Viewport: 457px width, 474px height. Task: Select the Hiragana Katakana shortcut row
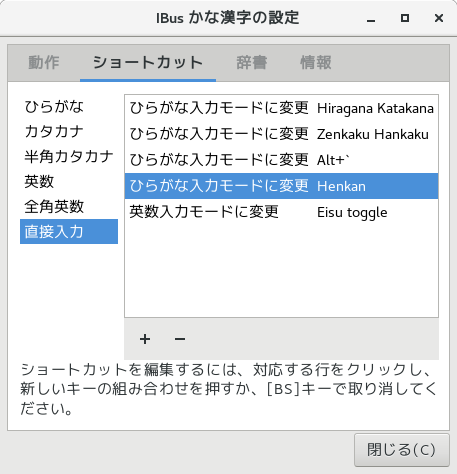point(282,108)
